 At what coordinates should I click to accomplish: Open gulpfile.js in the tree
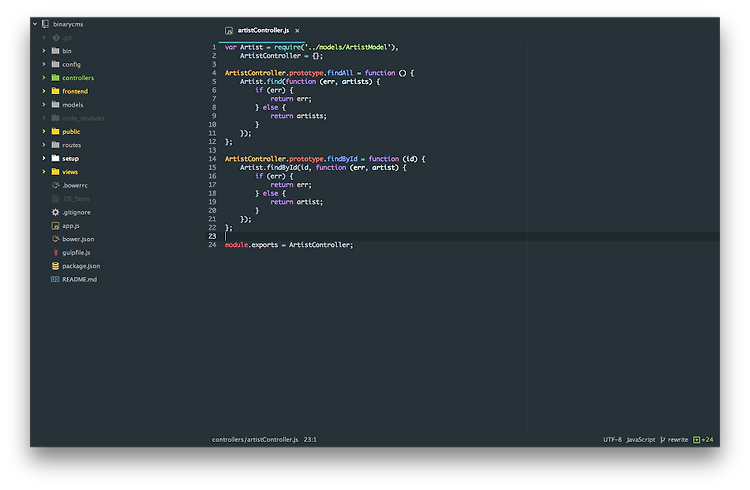[76, 252]
